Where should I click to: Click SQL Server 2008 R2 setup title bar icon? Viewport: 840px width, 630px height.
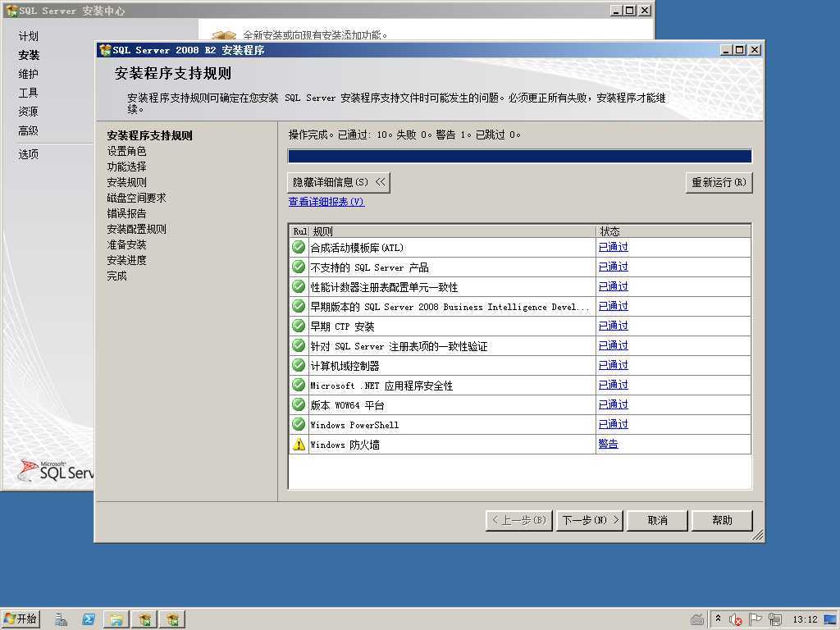click(x=105, y=50)
